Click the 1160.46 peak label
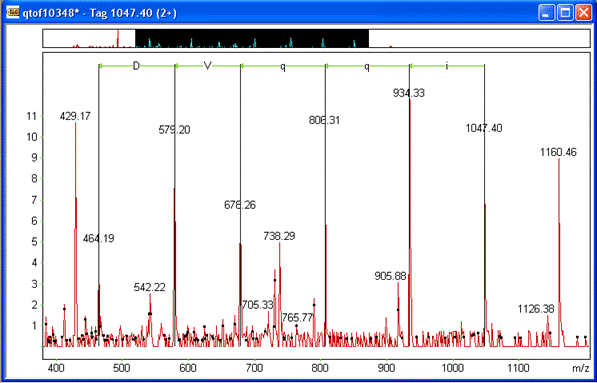 tap(559, 152)
